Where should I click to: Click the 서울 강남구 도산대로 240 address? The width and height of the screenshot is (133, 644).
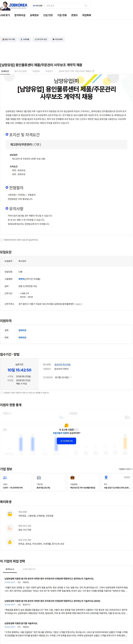[x=117, y=488]
